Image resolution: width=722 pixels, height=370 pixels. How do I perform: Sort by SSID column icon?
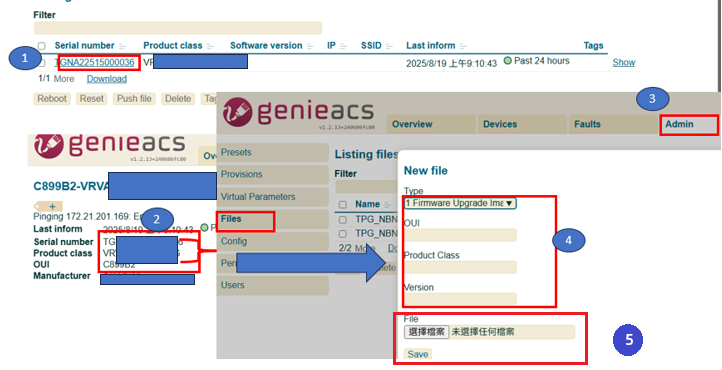[390, 46]
